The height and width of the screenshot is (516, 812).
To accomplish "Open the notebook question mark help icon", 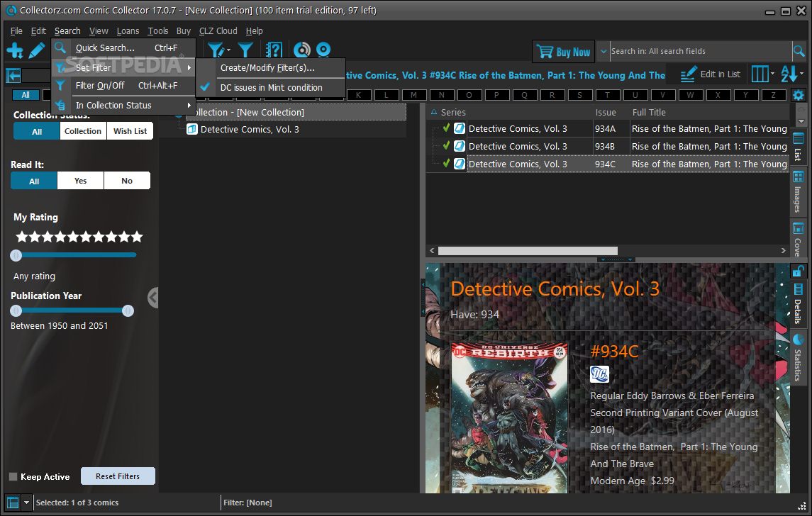I will [x=274, y=50].
